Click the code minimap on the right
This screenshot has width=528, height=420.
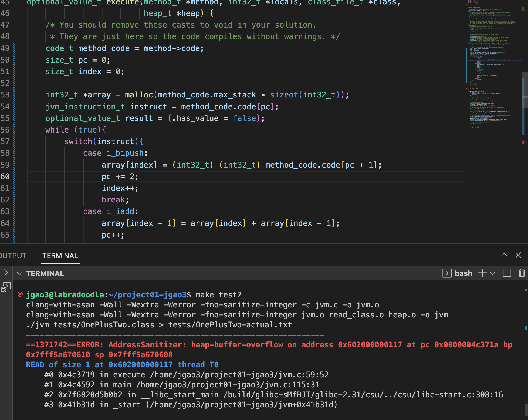click(x=491, y=67)
